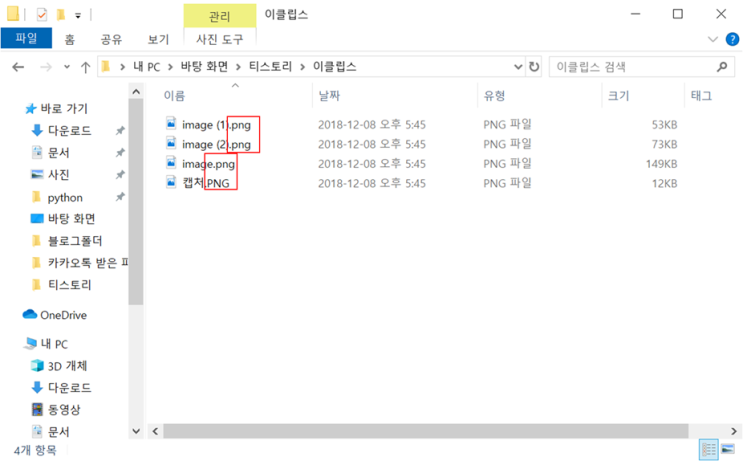743x461 pixels.
Task: Switch to details view layout icon
Action: [708, 450]
